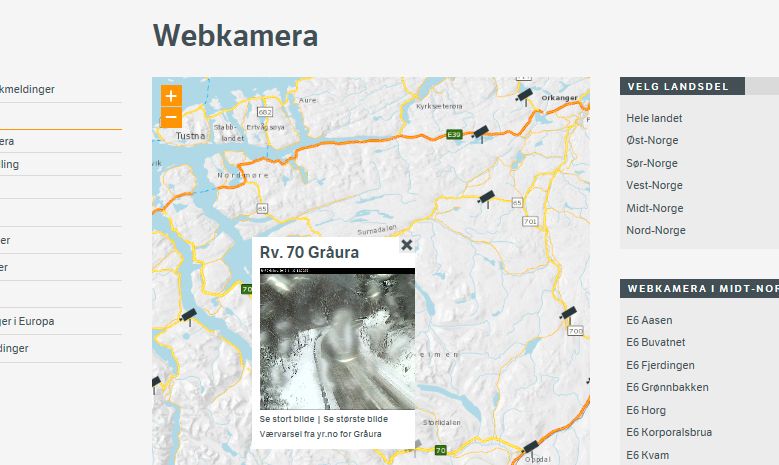
Task: Click the Gråura webcam image thumbnail
Action: pyautogui.click(x=337, y=339)
